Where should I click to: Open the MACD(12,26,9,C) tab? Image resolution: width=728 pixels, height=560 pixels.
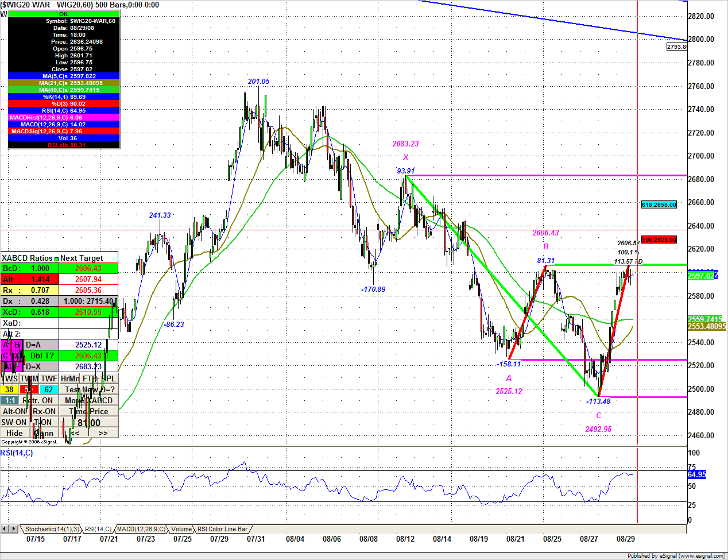(142, 529)
